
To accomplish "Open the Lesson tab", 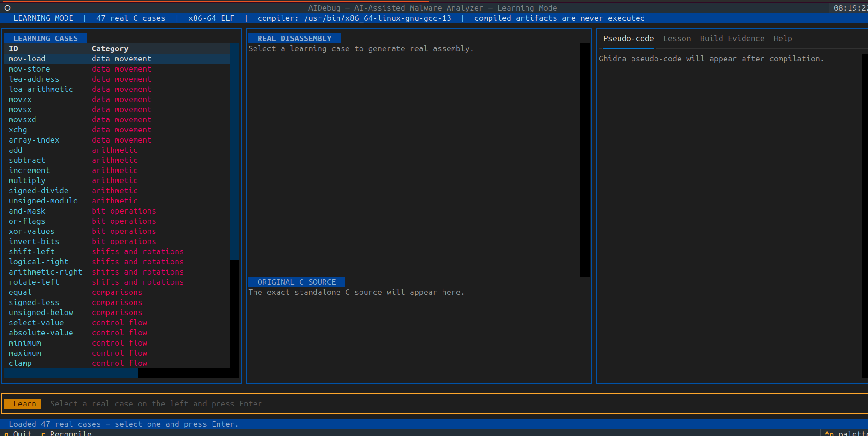I will point(677,38).
